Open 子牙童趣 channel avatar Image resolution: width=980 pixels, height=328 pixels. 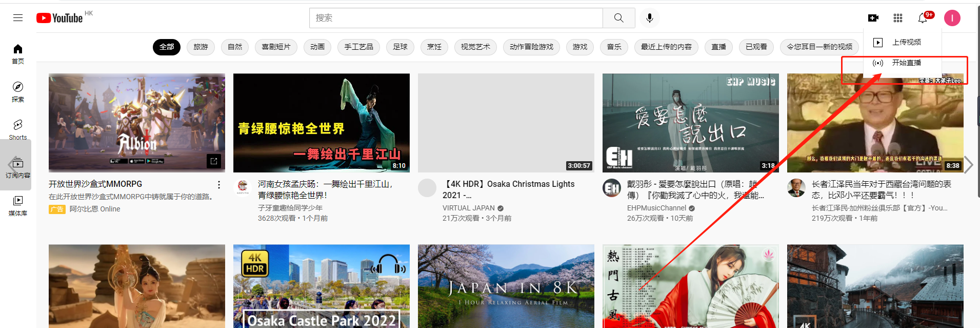[243, 188]
